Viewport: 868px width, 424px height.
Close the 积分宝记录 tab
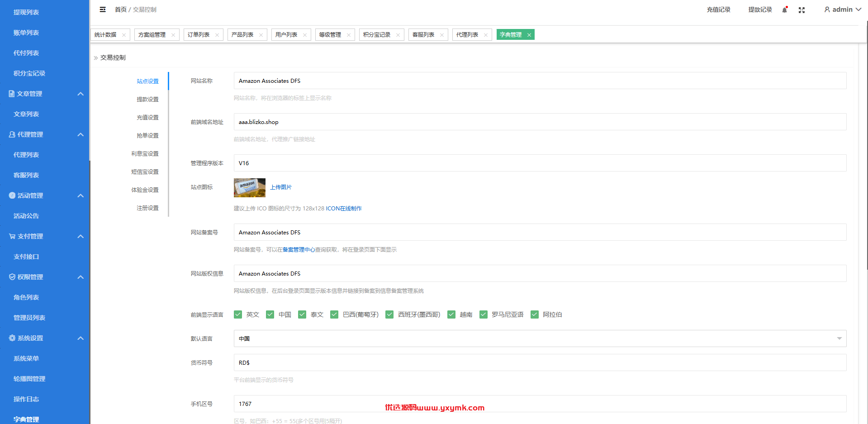(x=398, y=35)
